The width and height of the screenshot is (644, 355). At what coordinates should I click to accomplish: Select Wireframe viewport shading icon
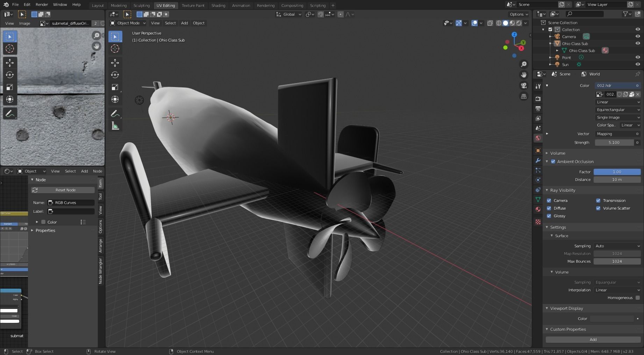tap(499, 23)
